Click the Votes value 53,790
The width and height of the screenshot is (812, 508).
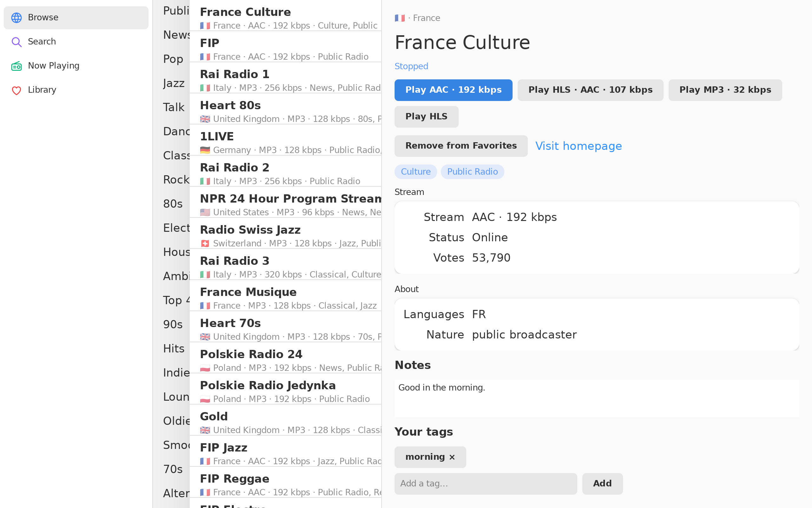point(491,258)
